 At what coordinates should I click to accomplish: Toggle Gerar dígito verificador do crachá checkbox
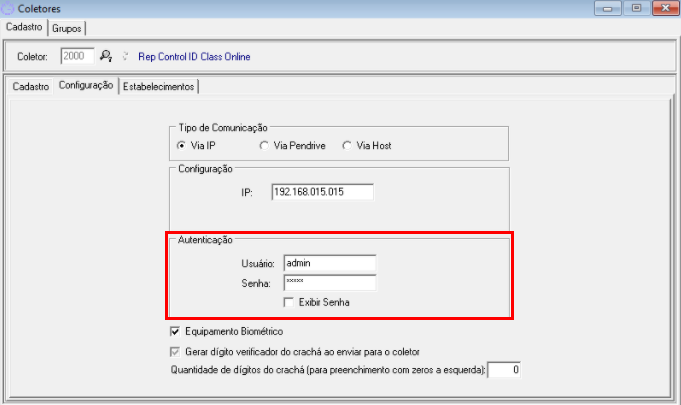pyautogui.click(x=176, y=351)
